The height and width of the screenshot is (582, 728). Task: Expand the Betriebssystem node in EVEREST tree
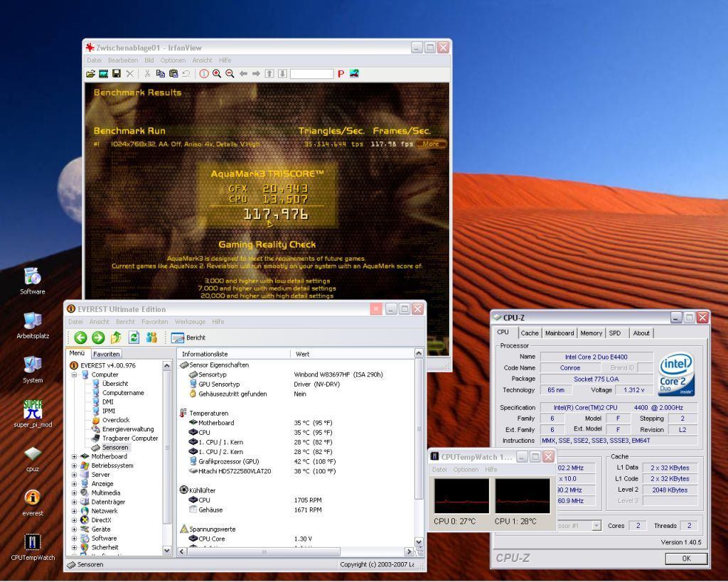[74, 465]
